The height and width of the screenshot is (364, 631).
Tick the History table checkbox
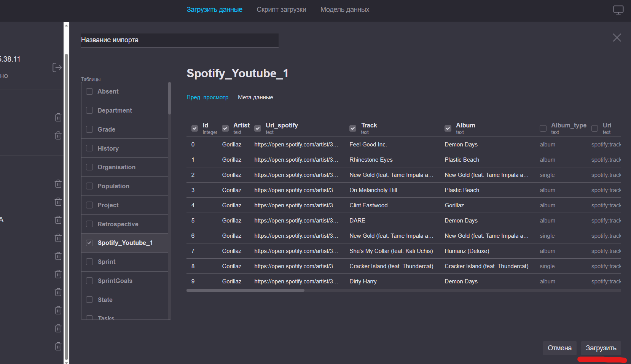(x=89, y=148)
